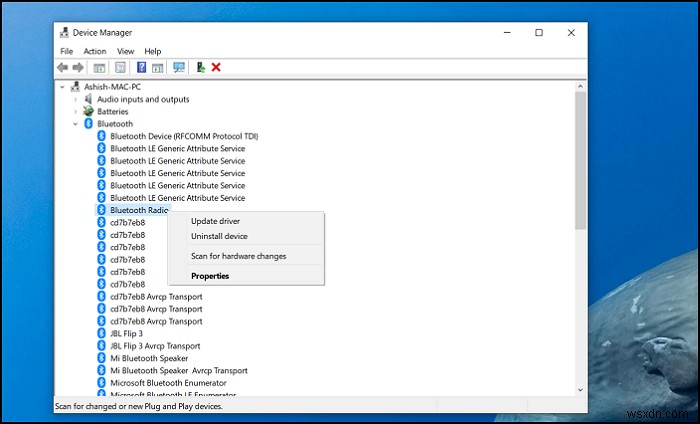Choose Uninstall device from context menu
The height and width of the screenshot is (424, 700).
point(246,236)
